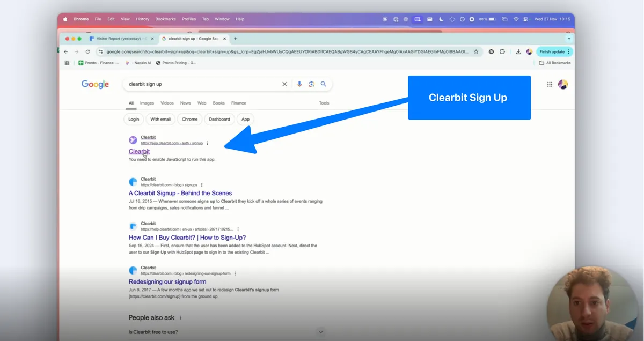View site information icon in address bar
This screenshot has height=341, width=644.
point(100,51)
